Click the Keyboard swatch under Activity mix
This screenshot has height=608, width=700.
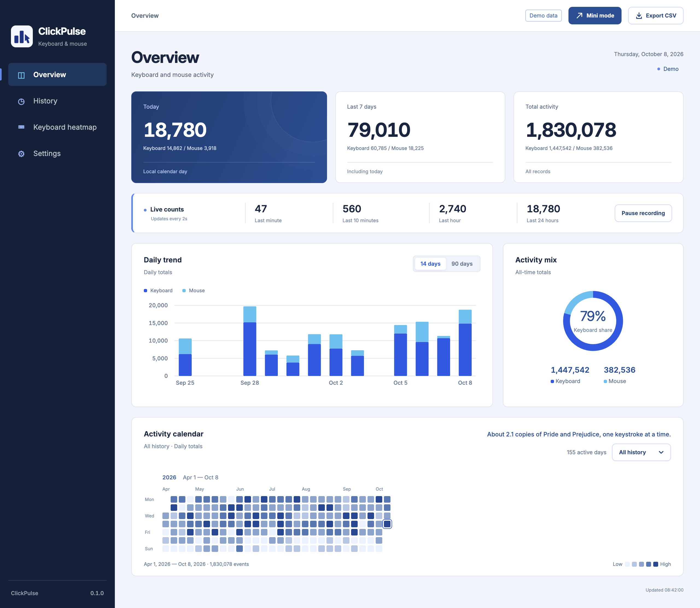(x=552, y=382)
